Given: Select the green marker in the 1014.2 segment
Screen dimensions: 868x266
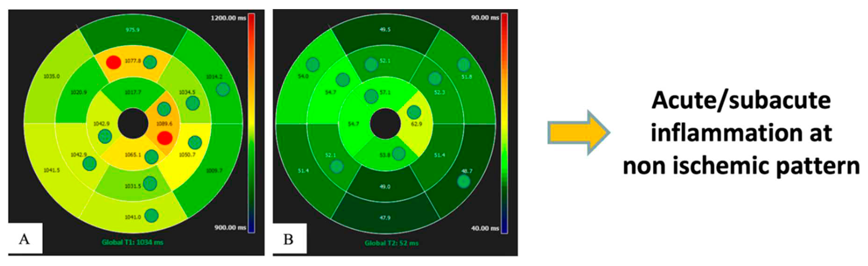Looking at the screenshot, I should click(x=223, y=90).
